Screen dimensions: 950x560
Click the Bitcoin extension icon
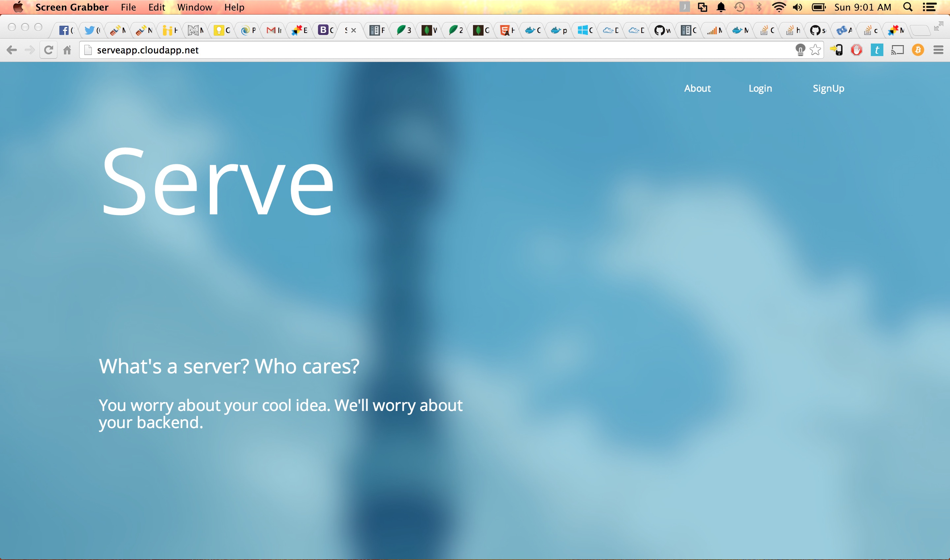(x=918, y=50)
